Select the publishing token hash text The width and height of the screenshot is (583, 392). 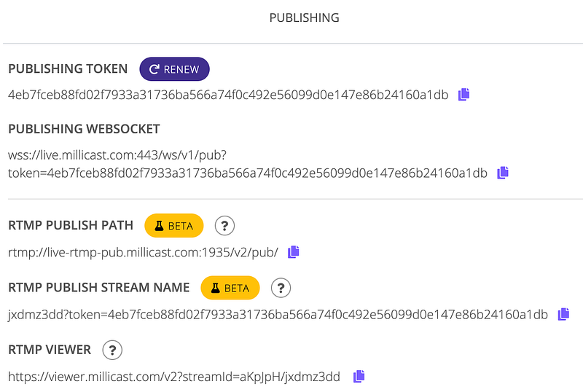coord(228,95)
